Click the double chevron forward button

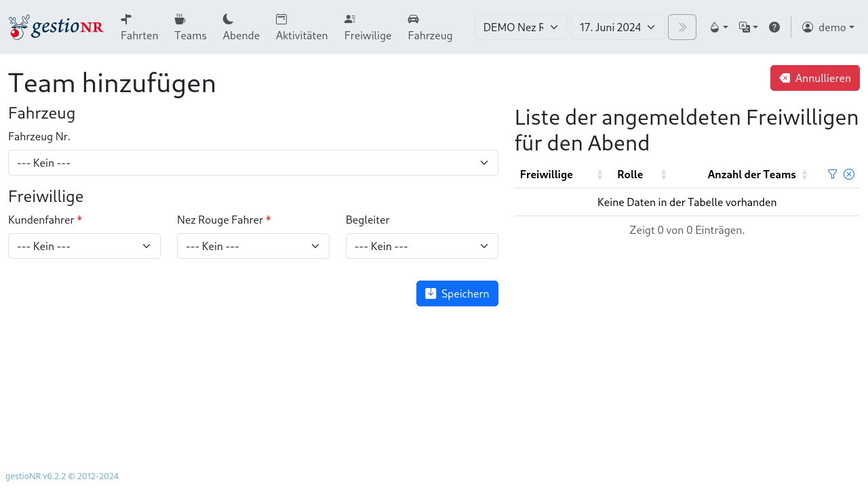coord(682,27)
